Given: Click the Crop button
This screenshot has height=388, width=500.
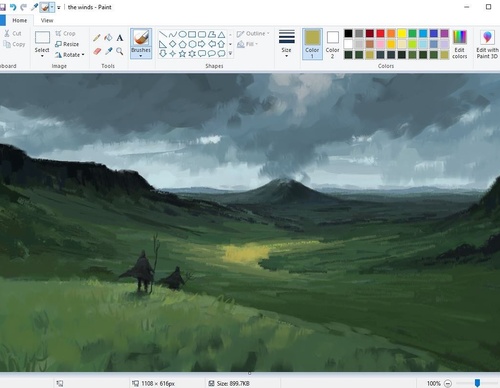Looking at the screenshot, I should (x=66, y=33).
